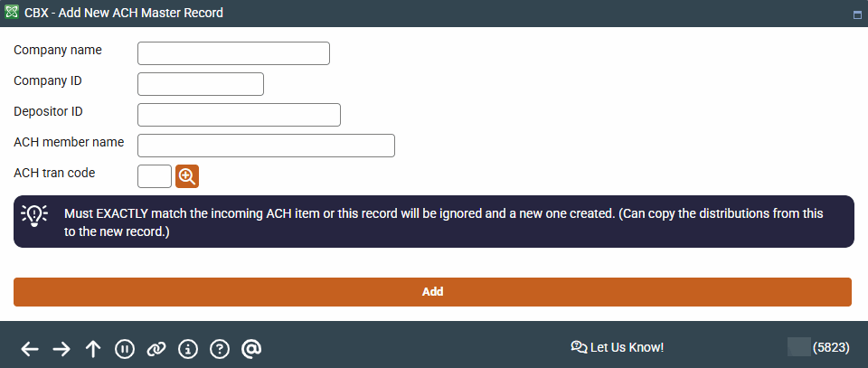Click the @ symbol icon

(251, 349)
